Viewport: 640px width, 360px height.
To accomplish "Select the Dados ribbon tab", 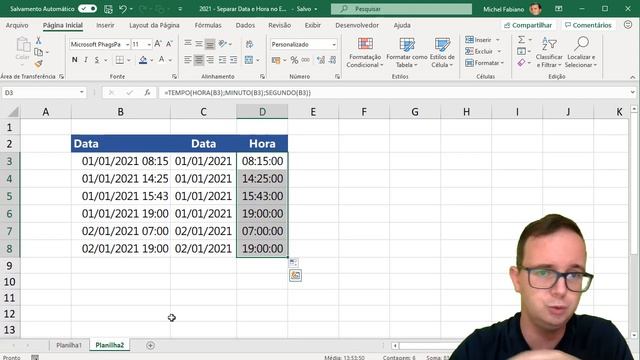I will pyautogui.click(x=245, y=25).
